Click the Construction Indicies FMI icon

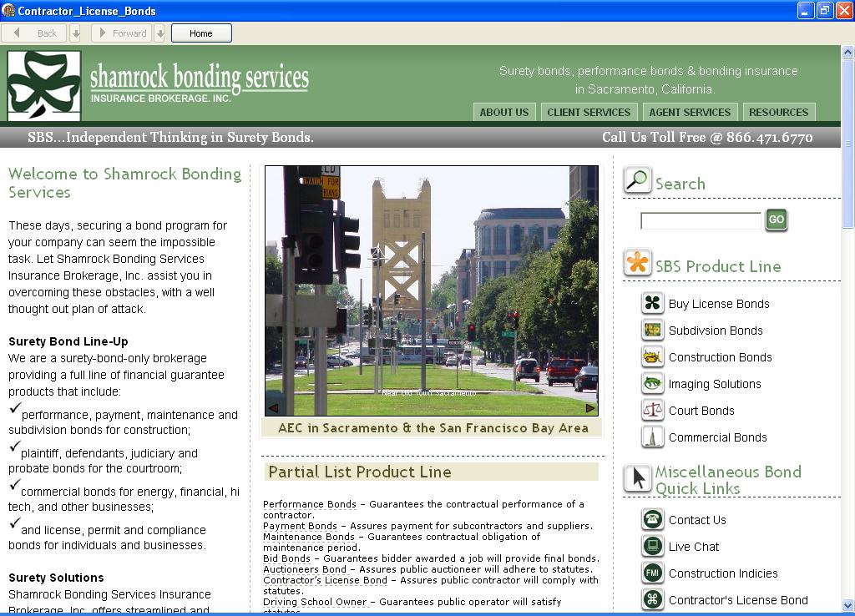[653, 573]
